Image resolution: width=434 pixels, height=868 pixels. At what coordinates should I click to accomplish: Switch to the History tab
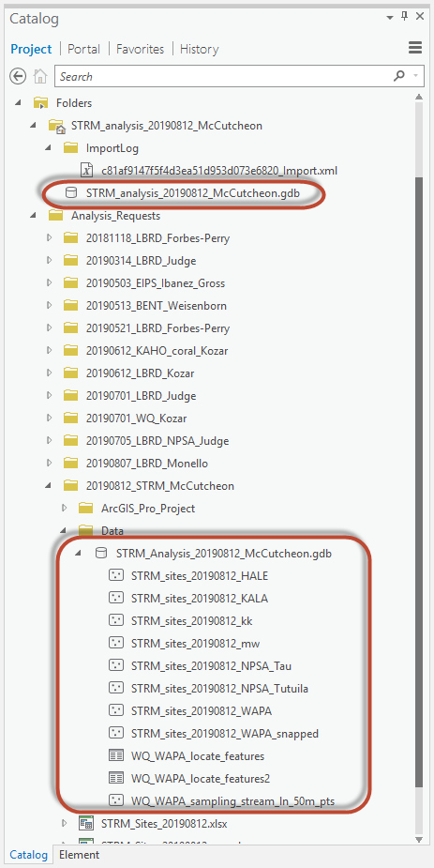pos(199,49)
